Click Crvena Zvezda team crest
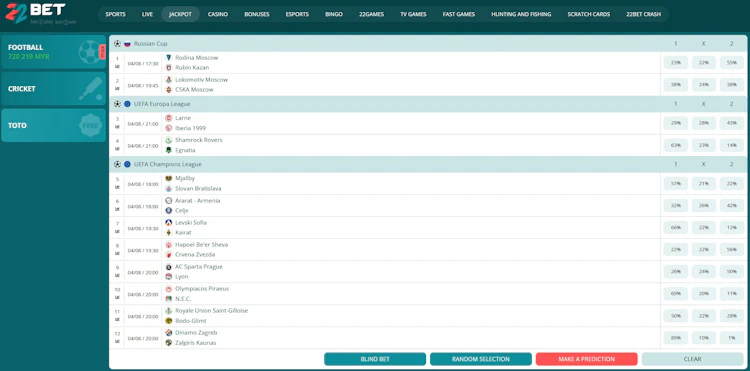This screenshot has height=371, width=750. tap(168, 254)
